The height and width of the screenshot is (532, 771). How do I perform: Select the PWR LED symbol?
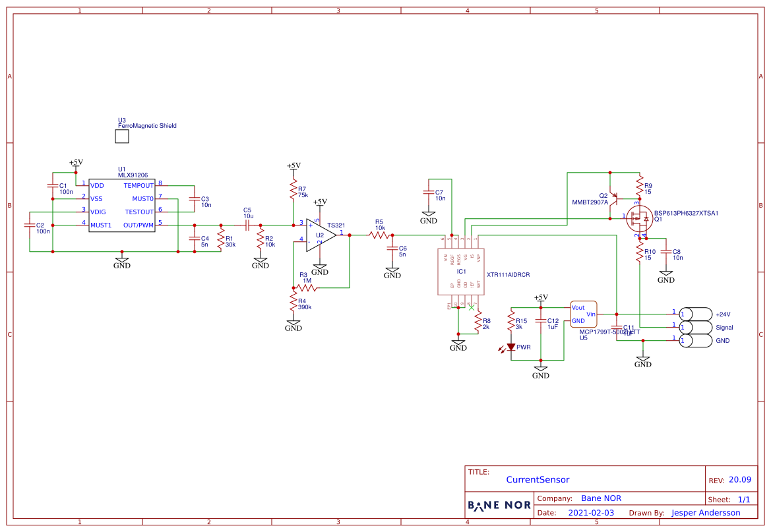pyautogui.click(x=511, y=345)
